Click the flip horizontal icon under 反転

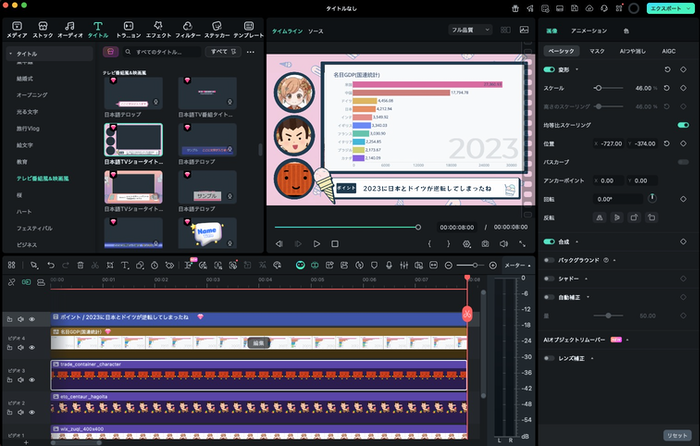click(x=600, y=216)
